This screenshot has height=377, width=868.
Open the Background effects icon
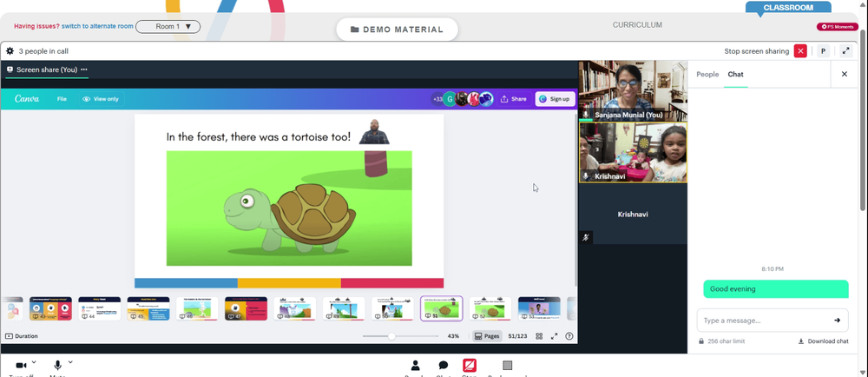(x=507, y=367)
